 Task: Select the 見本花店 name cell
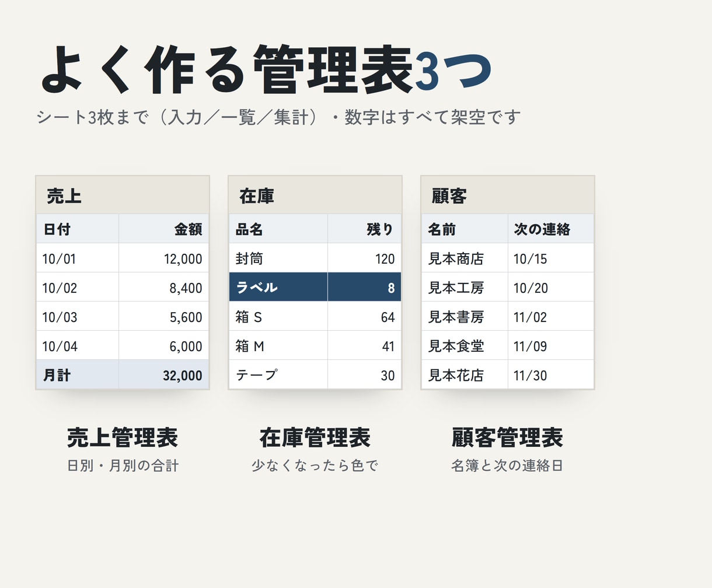(465, 374)
